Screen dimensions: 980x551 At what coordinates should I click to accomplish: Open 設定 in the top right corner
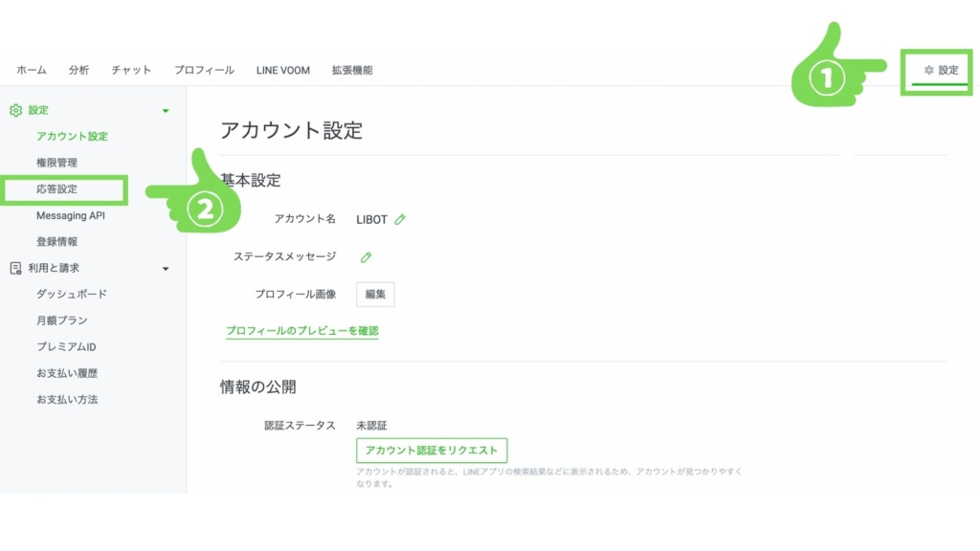pyautogui.click(x=941, y=71)
